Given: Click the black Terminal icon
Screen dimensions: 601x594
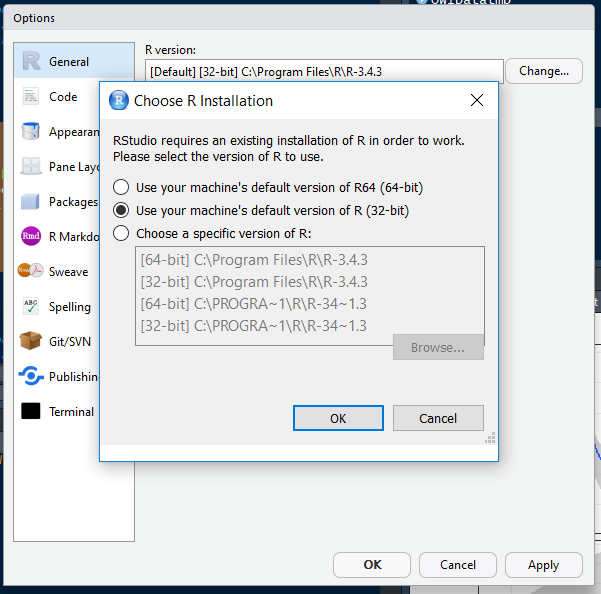Looking at the screenshot, I should (x=31, y=411).
